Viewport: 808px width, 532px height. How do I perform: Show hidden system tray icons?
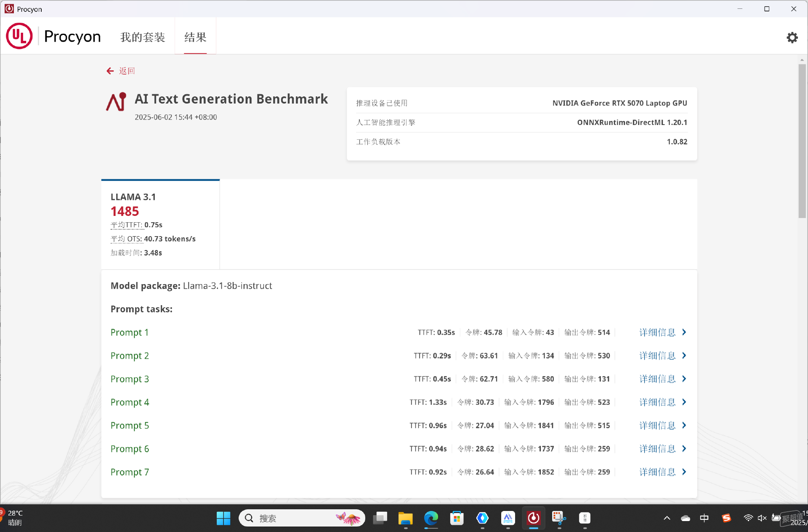coord(667,518)
